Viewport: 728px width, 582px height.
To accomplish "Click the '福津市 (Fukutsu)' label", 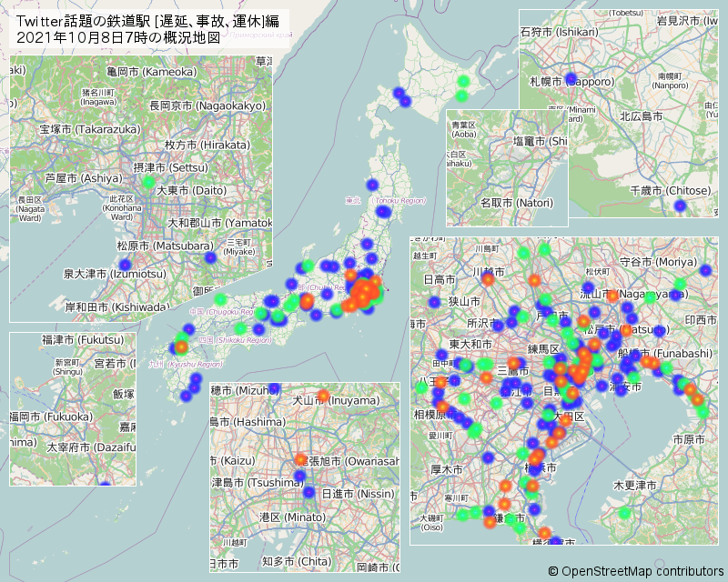I will 83,340.
